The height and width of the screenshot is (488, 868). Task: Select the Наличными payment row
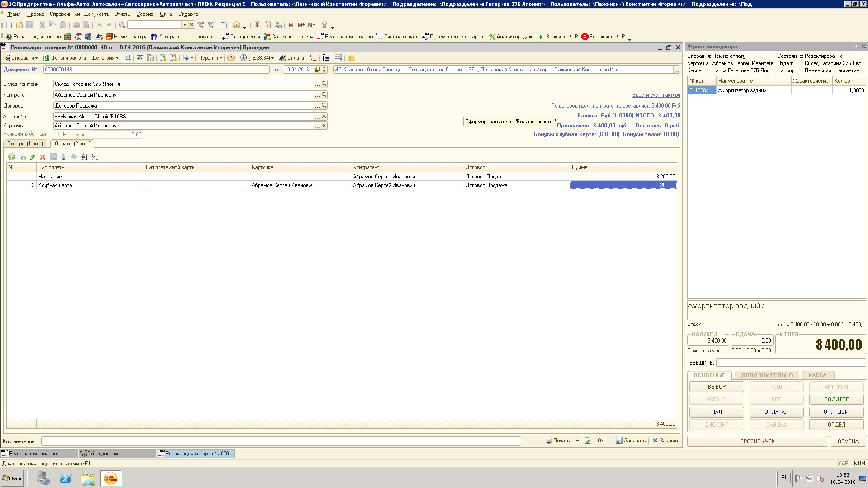[341, 177]
